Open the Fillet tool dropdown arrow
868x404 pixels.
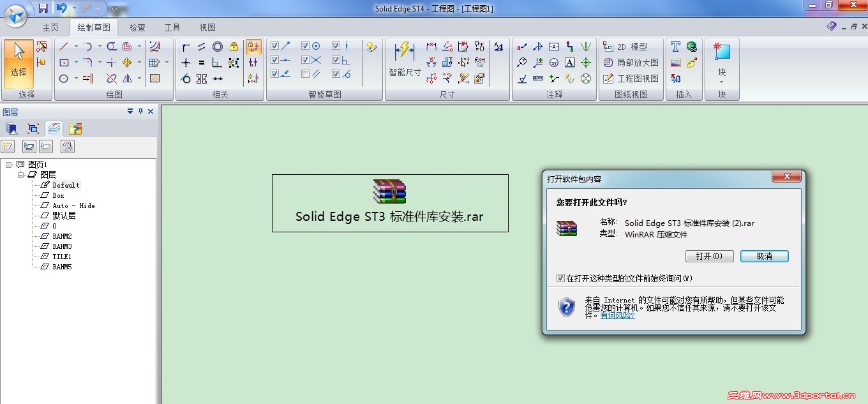point(100,63)
